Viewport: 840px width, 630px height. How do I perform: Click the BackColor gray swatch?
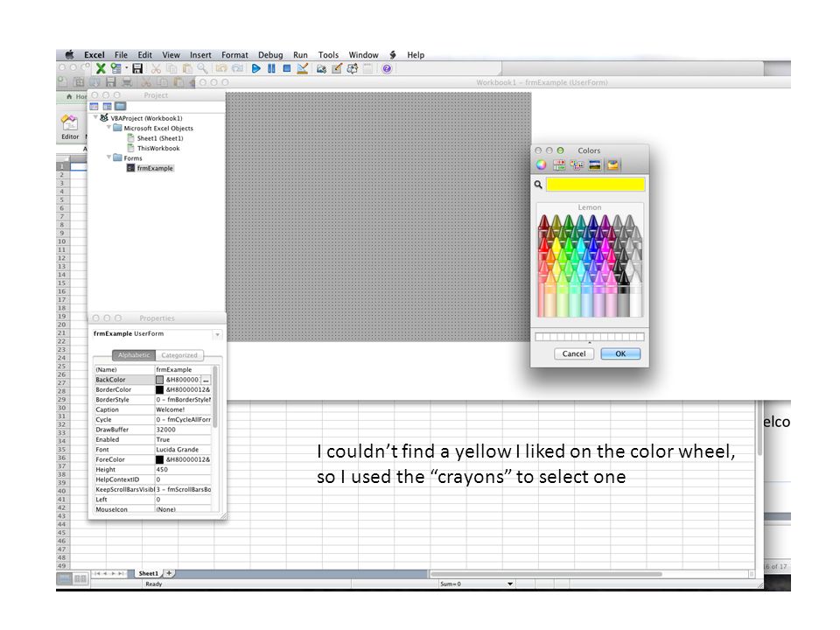(x=159, y=380)
